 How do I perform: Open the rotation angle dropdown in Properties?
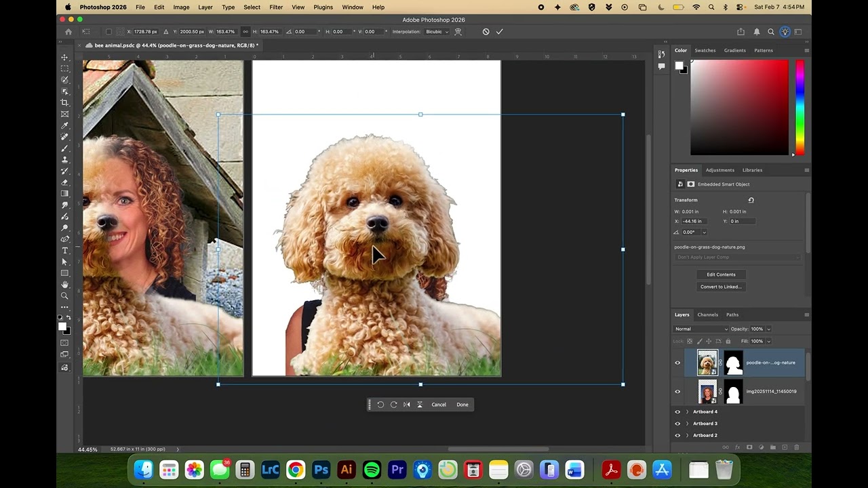[704, 232]
